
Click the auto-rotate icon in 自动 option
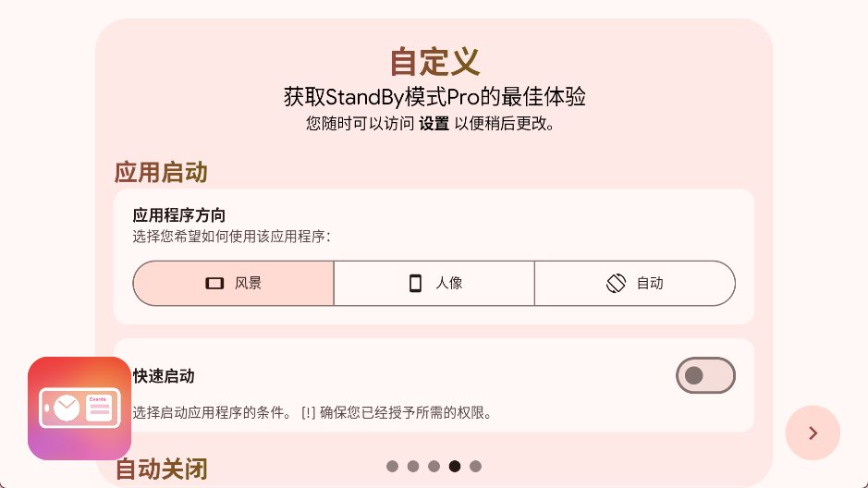(617, 284)
